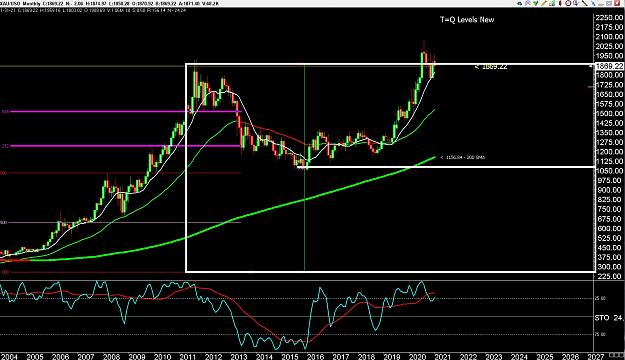Click the 1500.00 price axis label
This screenshot has width=625, height=360.
pos(609,114)
